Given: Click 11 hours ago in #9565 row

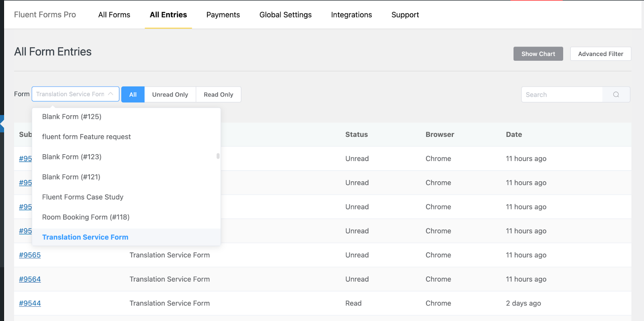Looking at the screenshot, I should coord(526,255).
